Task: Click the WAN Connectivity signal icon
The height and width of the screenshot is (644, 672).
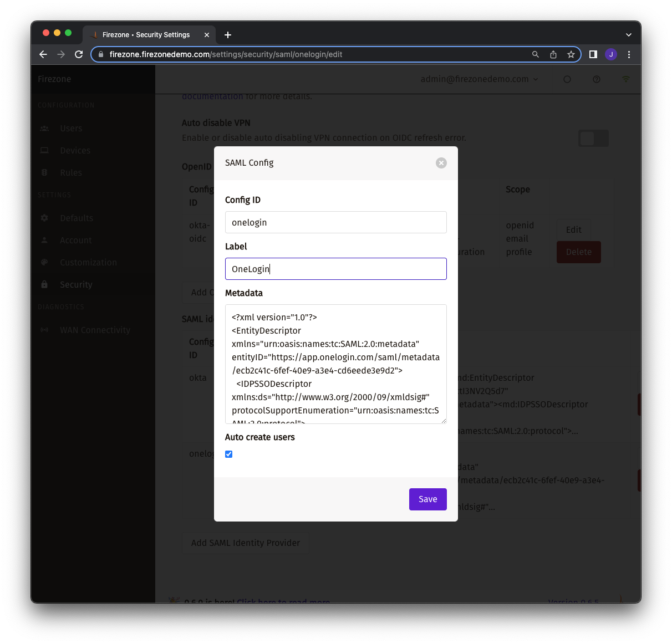Action: [x=44, y=330]
